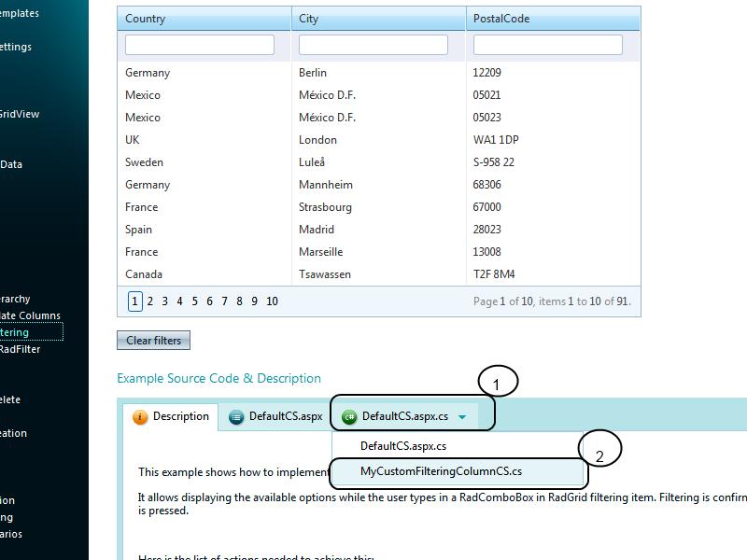Click postal code 13008
Image resolution: width=747 pixels, height=560 pixels.
coord(486,252)
